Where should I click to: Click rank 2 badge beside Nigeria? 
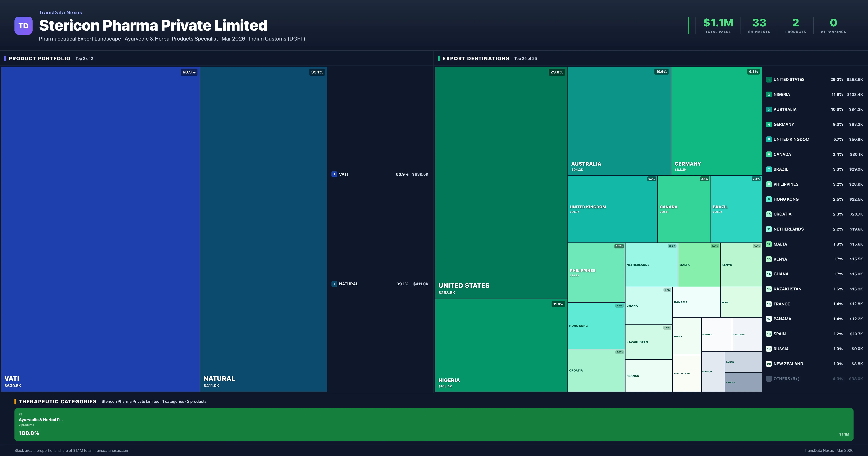click(x=769, y=94)
